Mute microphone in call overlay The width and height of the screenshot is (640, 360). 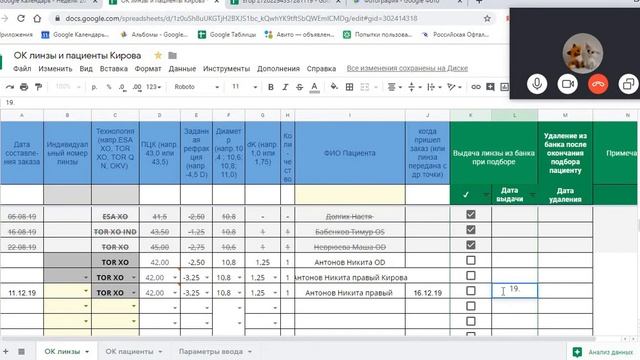pyautogui.click(x=537, y=84)
